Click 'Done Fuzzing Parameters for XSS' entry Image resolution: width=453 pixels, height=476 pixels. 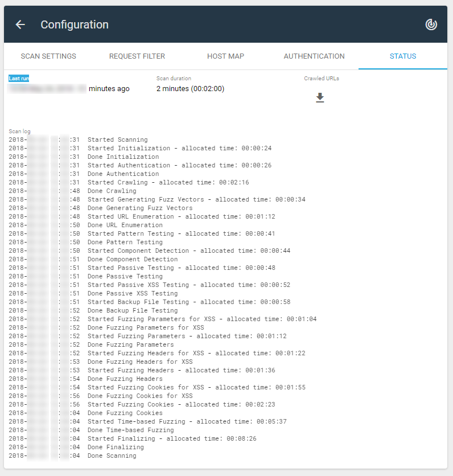click(146, 327)
